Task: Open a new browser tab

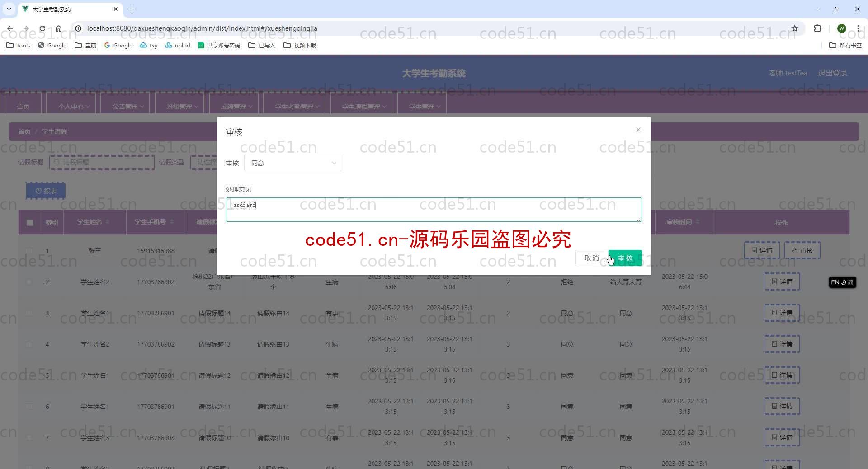Action: pos(132,9)
